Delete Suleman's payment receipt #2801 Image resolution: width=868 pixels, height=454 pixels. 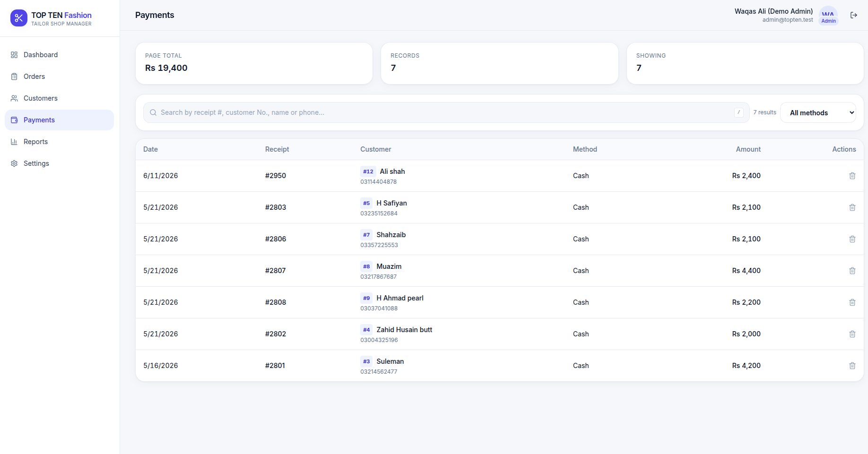pos(852,366)
